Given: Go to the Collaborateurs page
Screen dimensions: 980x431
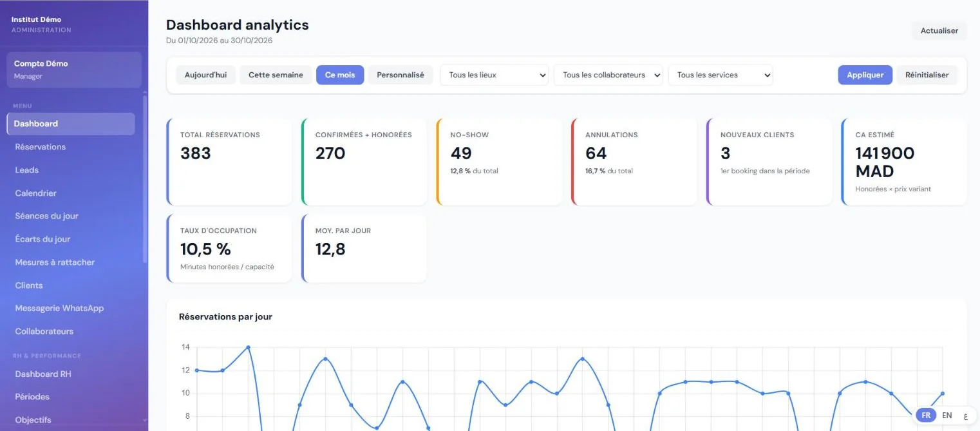Looking at the screenshot, I should (71, 331).
